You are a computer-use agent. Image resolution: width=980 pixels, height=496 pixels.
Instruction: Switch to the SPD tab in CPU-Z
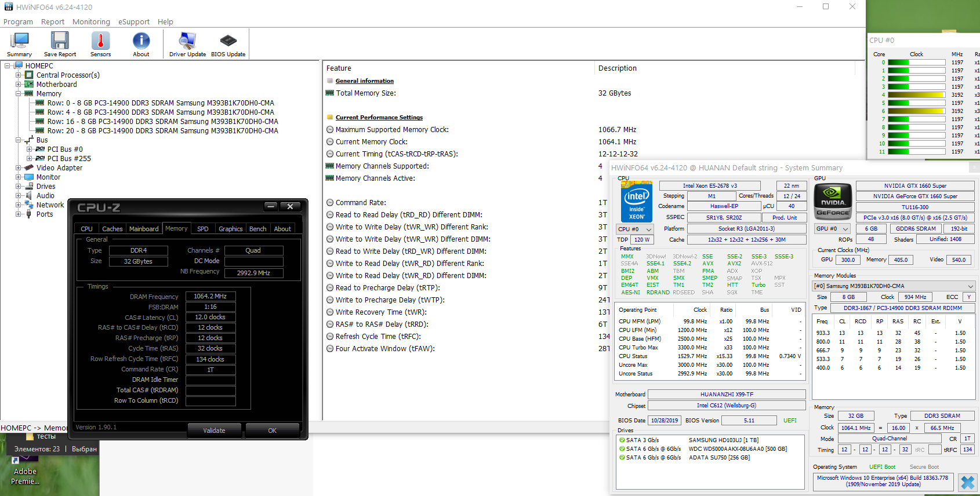tap(202, 229)
